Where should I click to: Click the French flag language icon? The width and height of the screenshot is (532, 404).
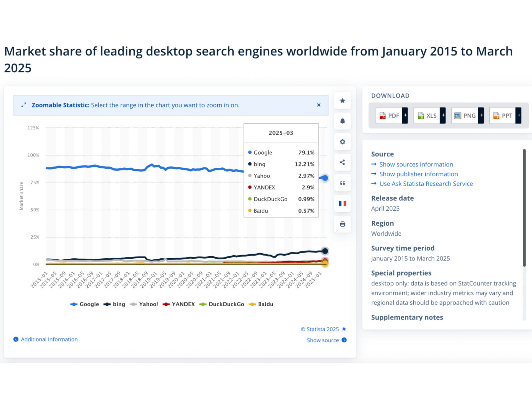(x=342, y=204)
